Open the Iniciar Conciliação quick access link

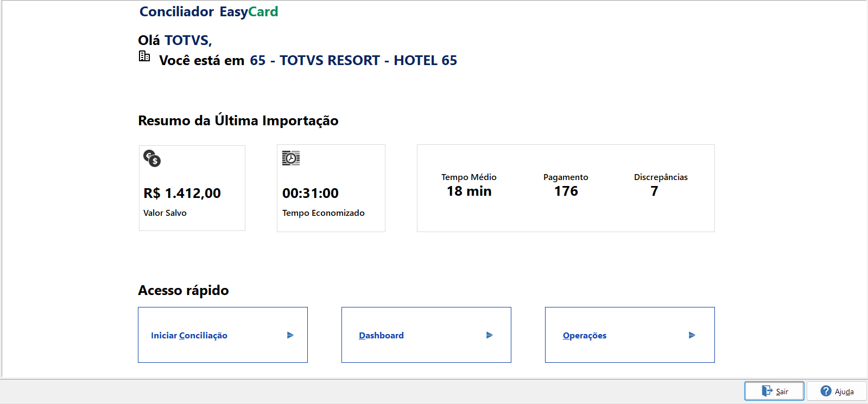189,336
